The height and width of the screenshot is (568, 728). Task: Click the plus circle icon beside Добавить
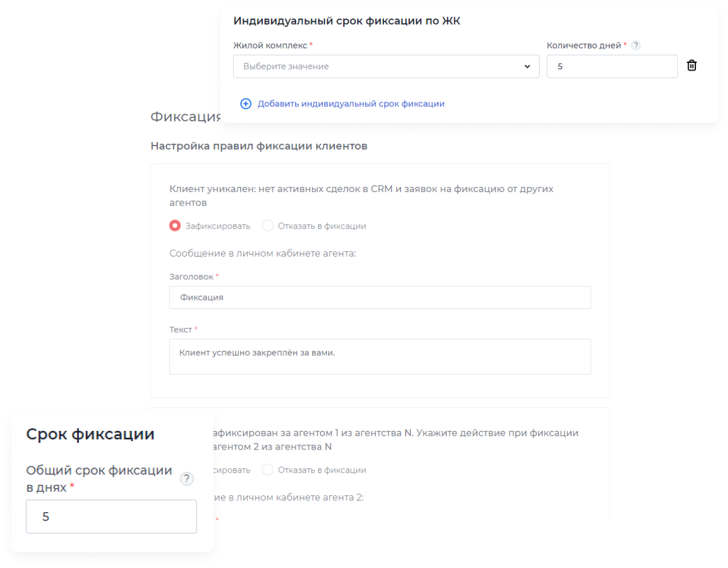[246, 103]
